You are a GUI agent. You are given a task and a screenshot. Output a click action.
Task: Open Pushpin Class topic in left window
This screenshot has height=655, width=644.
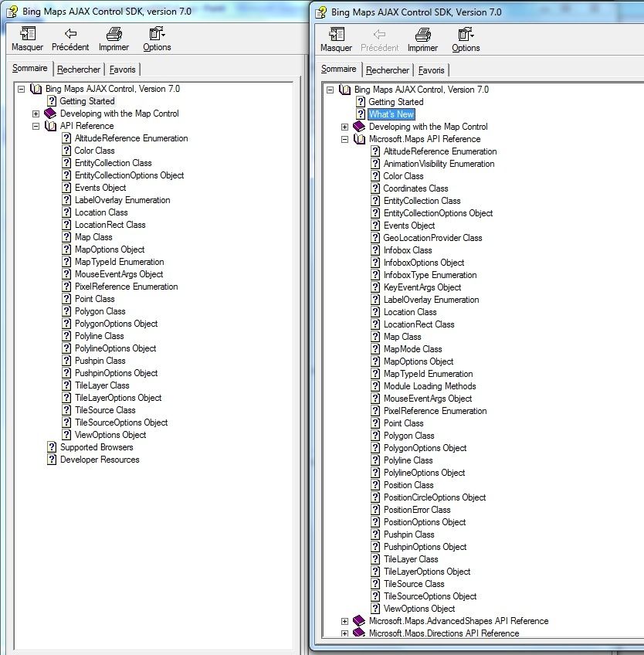click(100, 361)
